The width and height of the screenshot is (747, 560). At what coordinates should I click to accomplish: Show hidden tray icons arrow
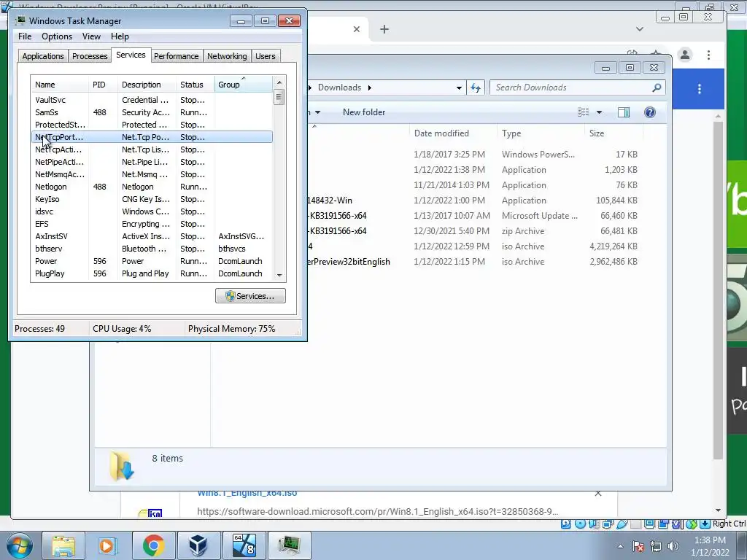[x=620, y=546]
